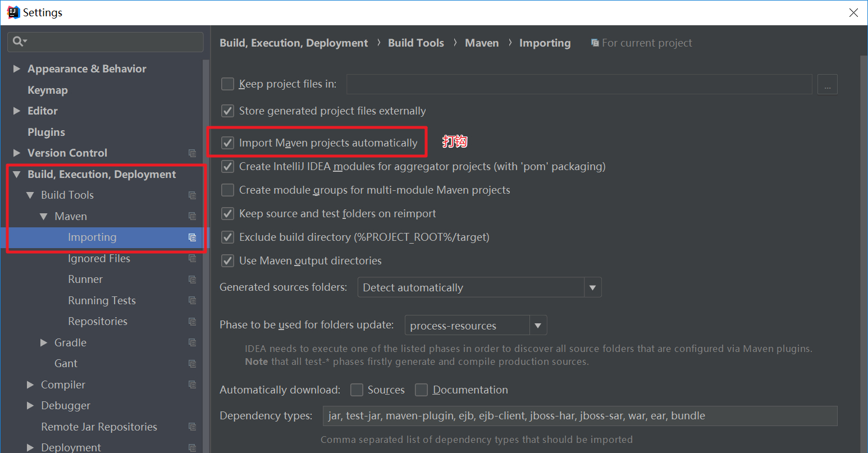Select Running Tests under Maven
Viewport: 868px width, 453px height.
(102, 300)
